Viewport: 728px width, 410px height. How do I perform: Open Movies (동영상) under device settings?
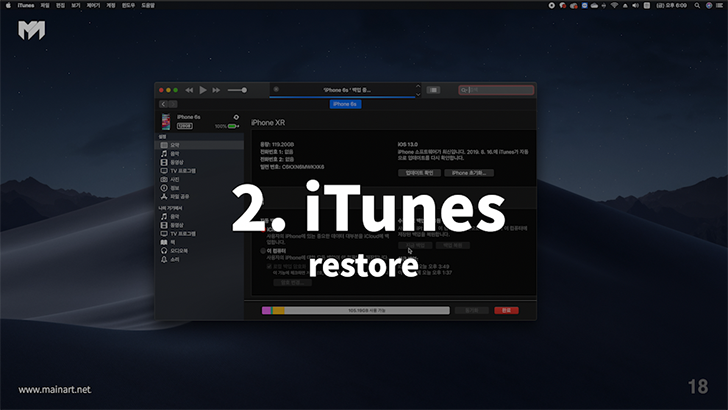(199, 162)
